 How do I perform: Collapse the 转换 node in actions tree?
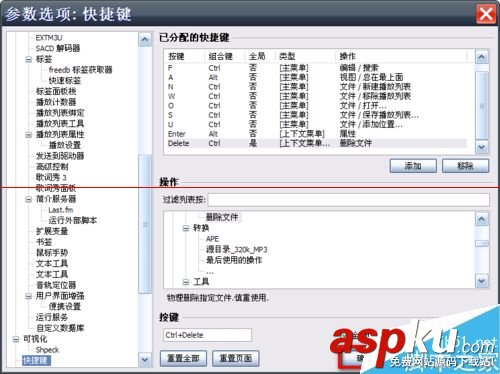tap(186, 228)
